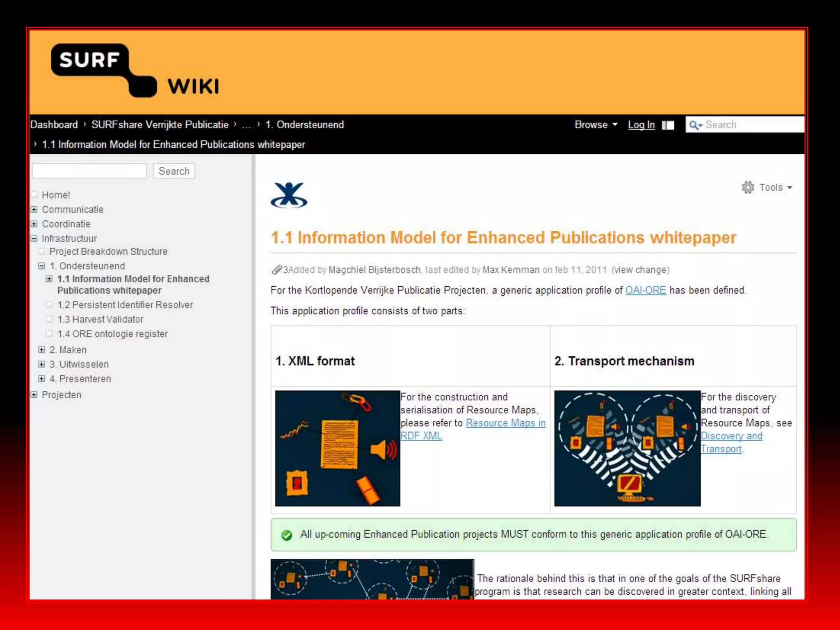Click the blue Confluence space logo
The image size is (840, 630).
(x=289, y=195)
